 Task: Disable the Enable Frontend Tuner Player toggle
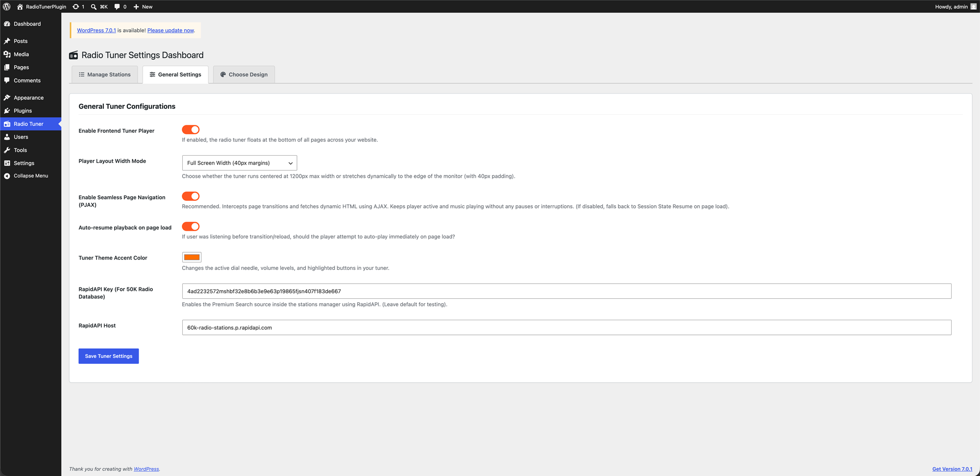coord(191,130)
